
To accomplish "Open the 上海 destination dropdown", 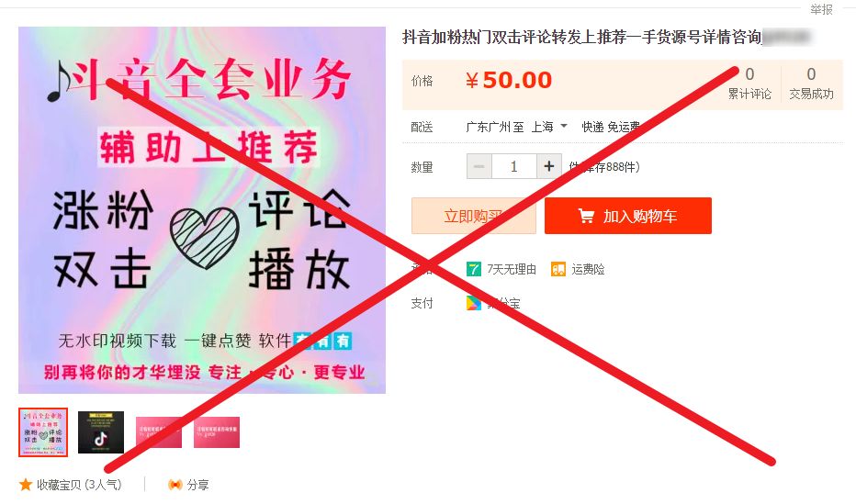I will pos(548,127).
